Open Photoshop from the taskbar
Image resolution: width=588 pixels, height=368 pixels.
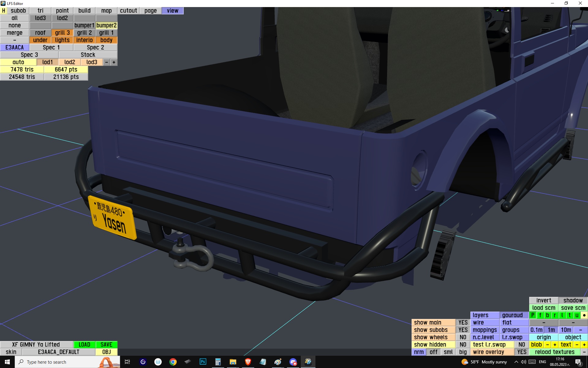click(x=203, y=362)
